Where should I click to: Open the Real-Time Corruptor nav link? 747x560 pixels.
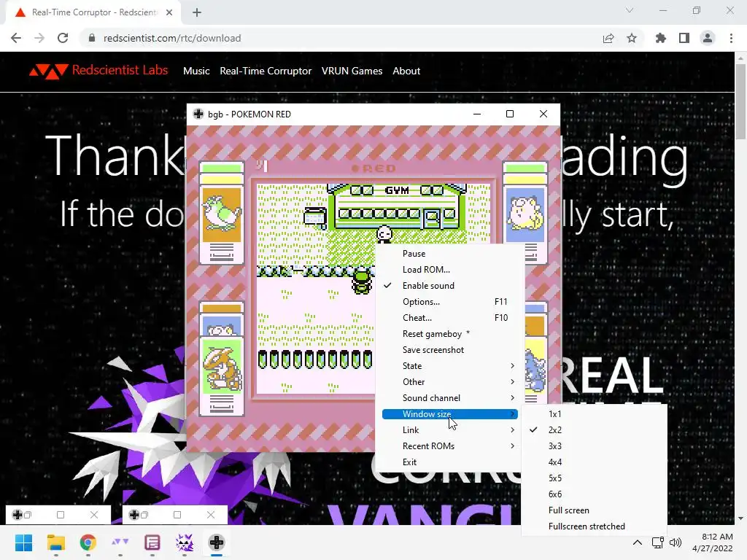pos(266,71)
